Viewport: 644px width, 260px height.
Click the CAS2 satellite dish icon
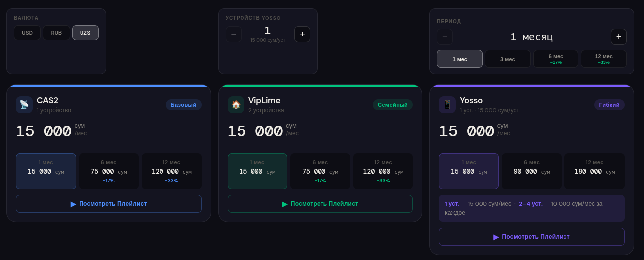click(x=24, y=105)
